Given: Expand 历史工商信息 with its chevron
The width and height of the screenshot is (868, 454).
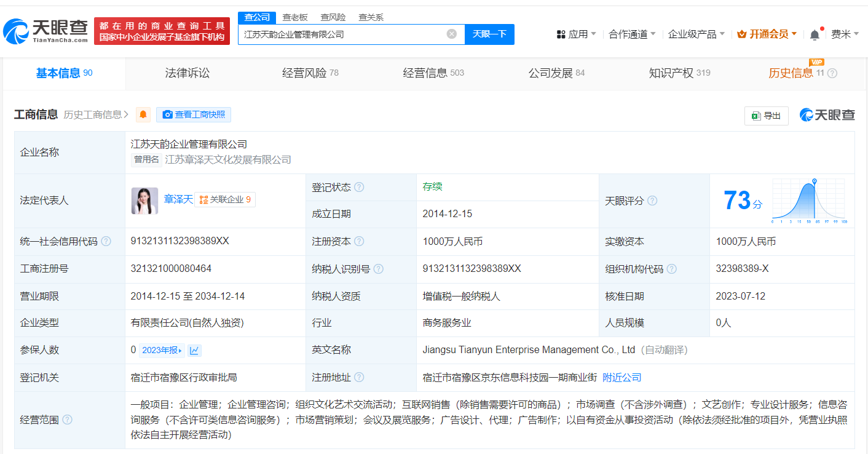Looking at the screenshot, I should 96,114.
